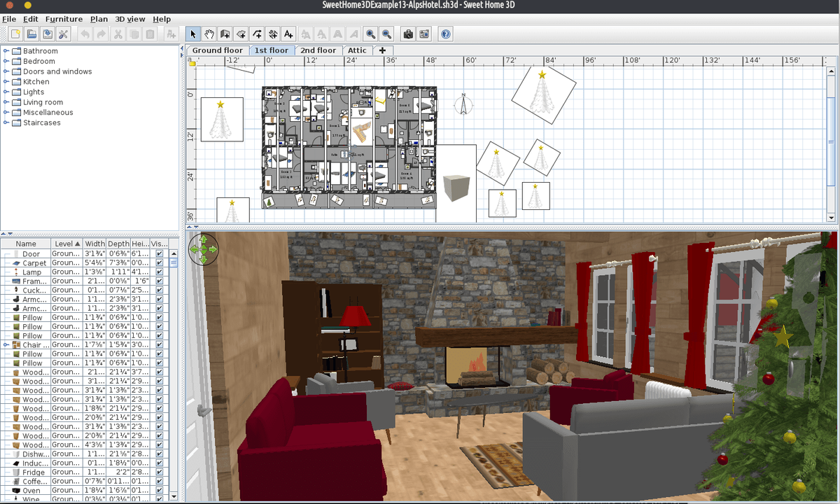
Task: Uncheck the visible box for Lamp
Action: (x=160, y=272)
